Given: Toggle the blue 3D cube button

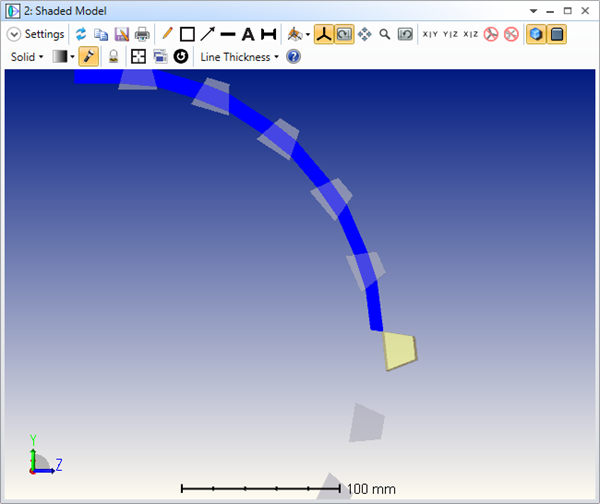Looking at the screenshot, I should [537, 34].
